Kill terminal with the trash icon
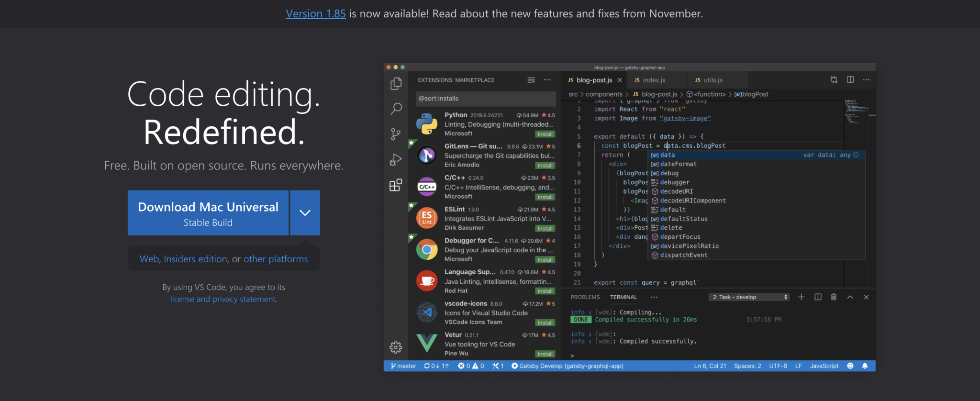This screenshot has height=401, width=980. [834, 297]
